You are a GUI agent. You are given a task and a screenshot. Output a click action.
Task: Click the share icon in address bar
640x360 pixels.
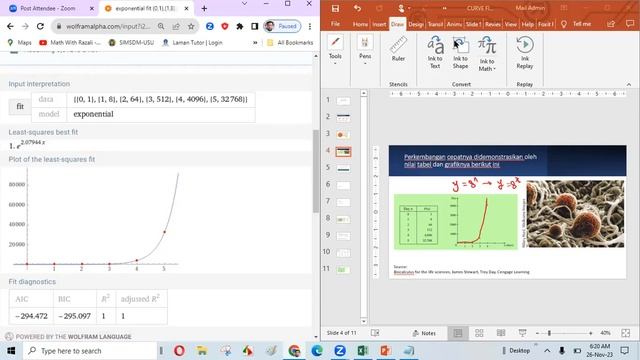pyautogui.click(x=176, y=26)
